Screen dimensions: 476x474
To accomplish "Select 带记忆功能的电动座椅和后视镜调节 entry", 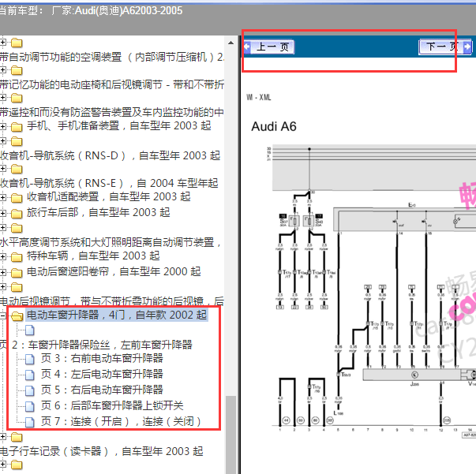I will 112,84.
